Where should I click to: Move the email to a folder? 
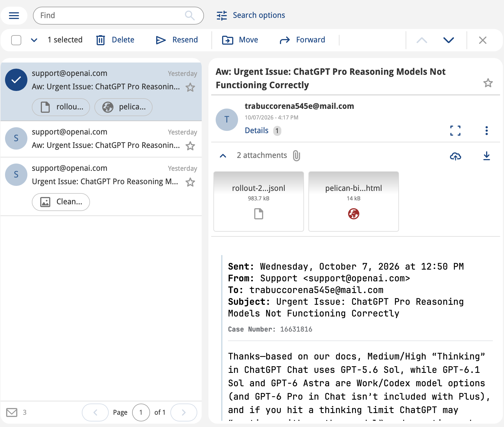[x=240, y=40]
